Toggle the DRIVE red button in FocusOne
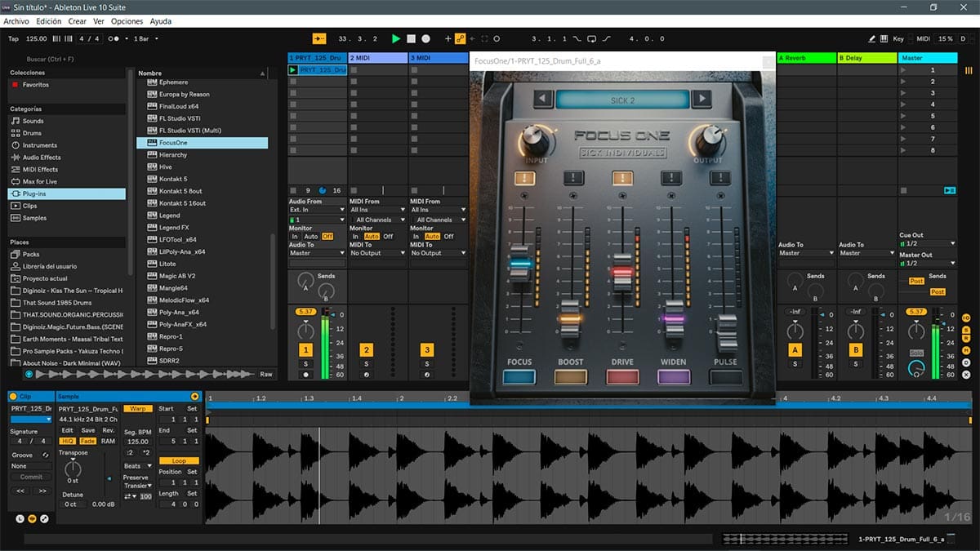 pyautogui.click(x=622, y=378)
